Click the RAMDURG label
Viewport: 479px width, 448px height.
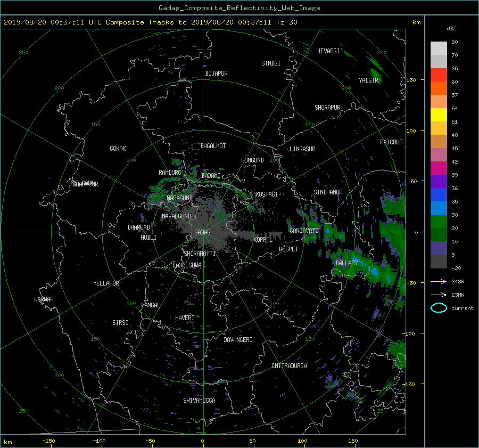[170, 173]
